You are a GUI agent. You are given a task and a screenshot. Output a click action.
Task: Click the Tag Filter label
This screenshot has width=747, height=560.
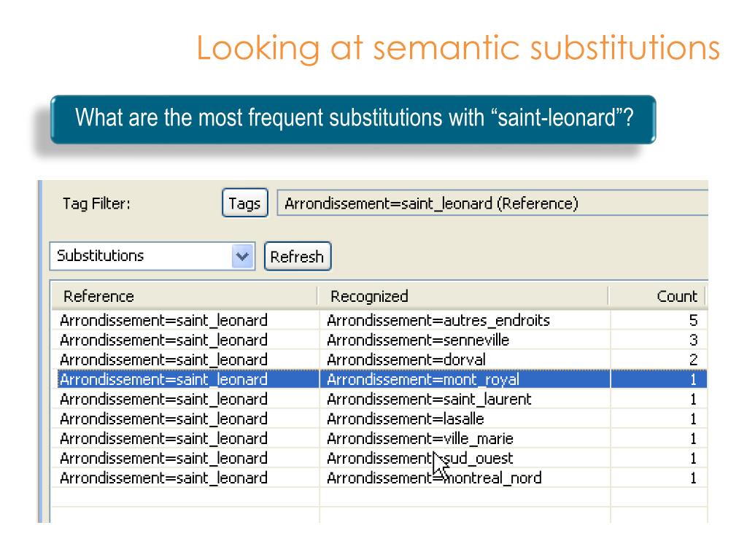(96, 204)
